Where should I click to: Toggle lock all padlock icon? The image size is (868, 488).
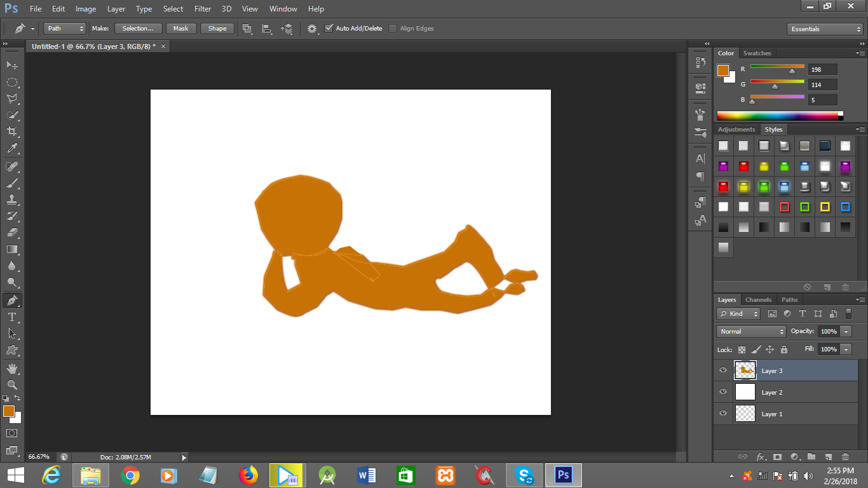pos(784,349)
